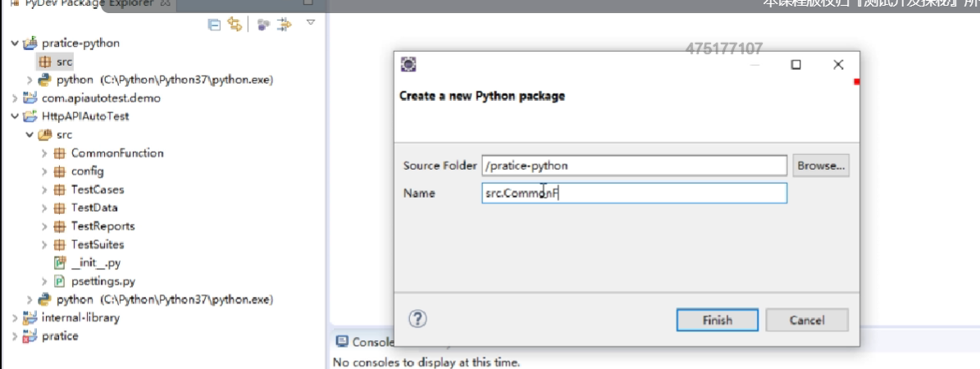980x369 pixels.
Task: Expand the com.apiautotest.demo project
Action: coord(16,98)
